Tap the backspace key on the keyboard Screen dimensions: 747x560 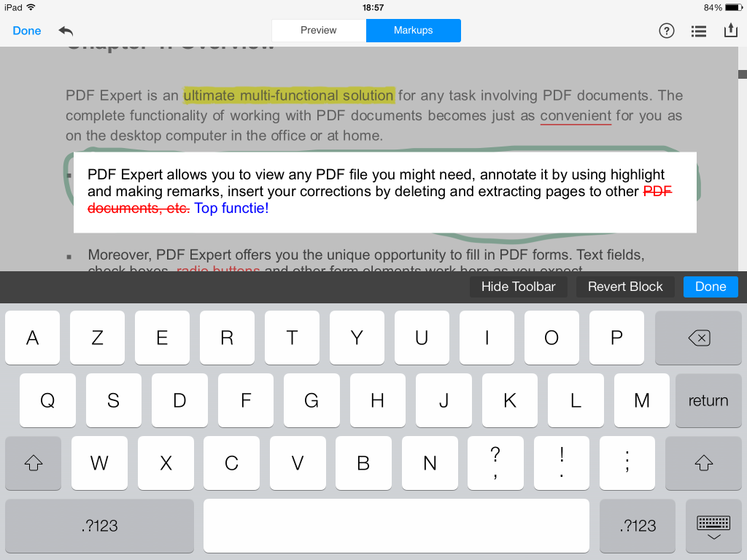coord(698,338)
